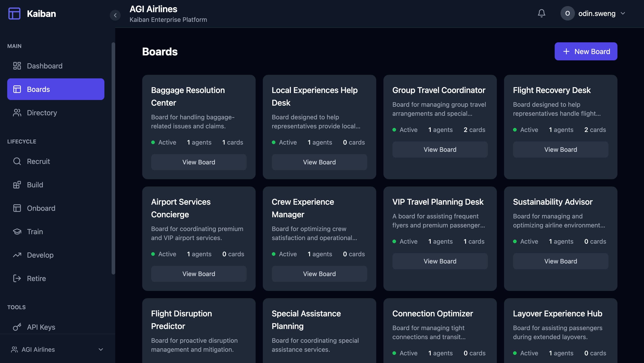This screenshot has height=363, width=644.
Task: Click the Airport Services Concierge title
Action: [x=181, y=208]
